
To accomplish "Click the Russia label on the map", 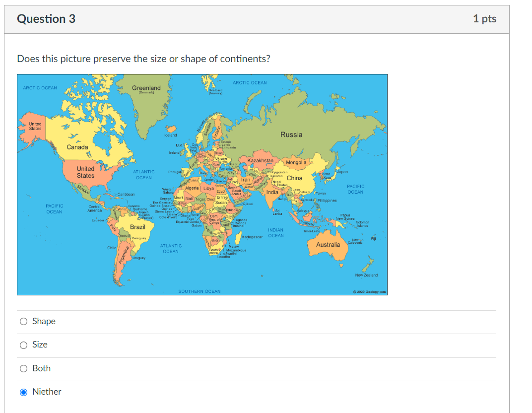I will pos(291,135).
